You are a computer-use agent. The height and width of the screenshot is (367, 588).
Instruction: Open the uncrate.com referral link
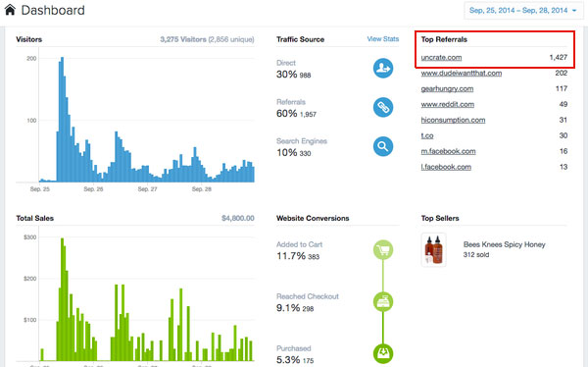pyautogui.click(x=441, y=58)
